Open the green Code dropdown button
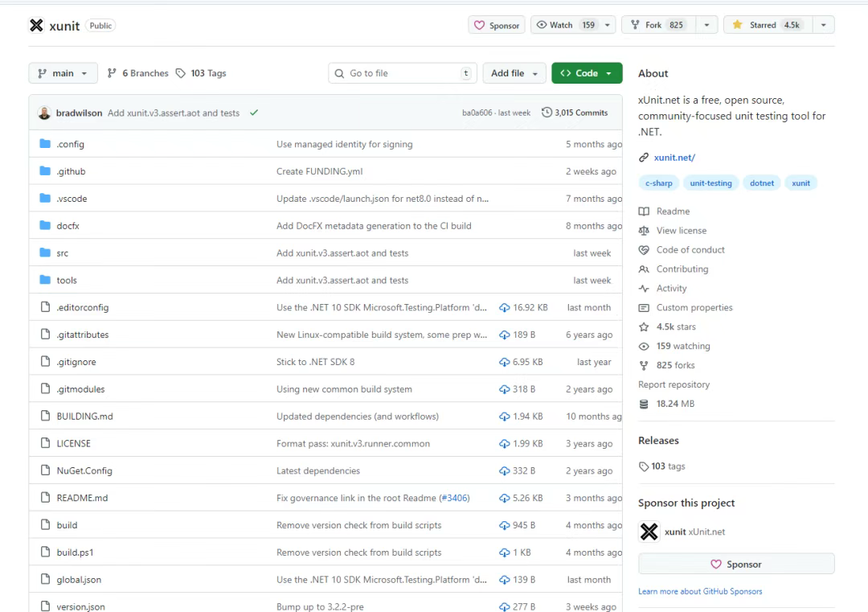 (587, 73)
